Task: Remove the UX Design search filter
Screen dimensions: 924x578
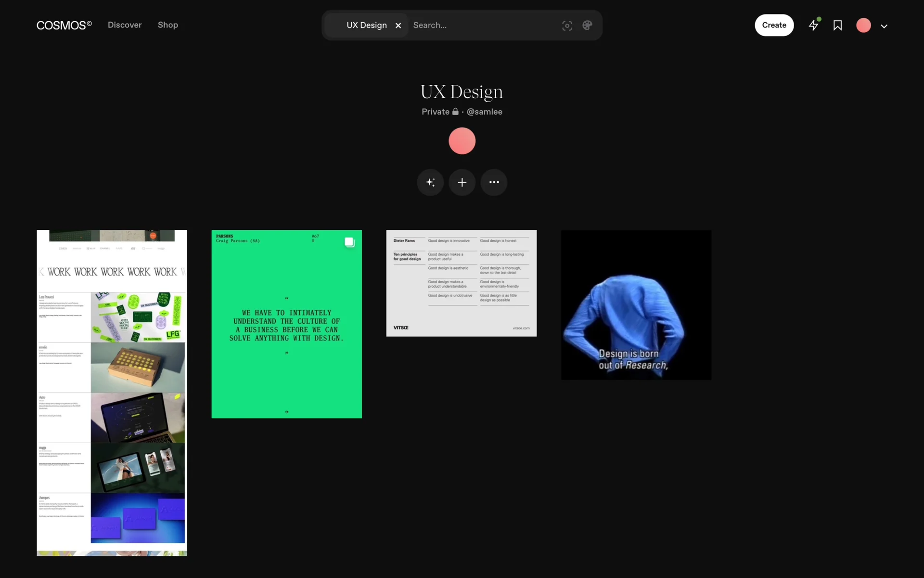Action: click(x=398, y=26)
